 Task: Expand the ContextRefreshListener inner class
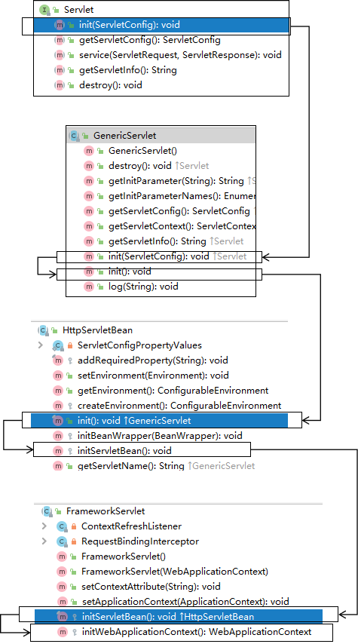[44, 526]
